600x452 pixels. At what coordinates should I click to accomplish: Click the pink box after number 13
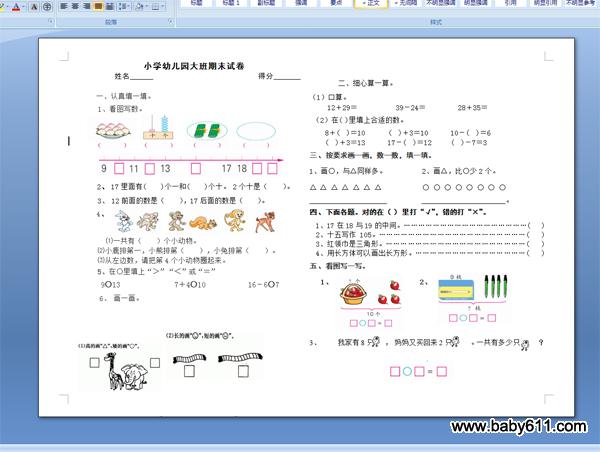[196, 168]
